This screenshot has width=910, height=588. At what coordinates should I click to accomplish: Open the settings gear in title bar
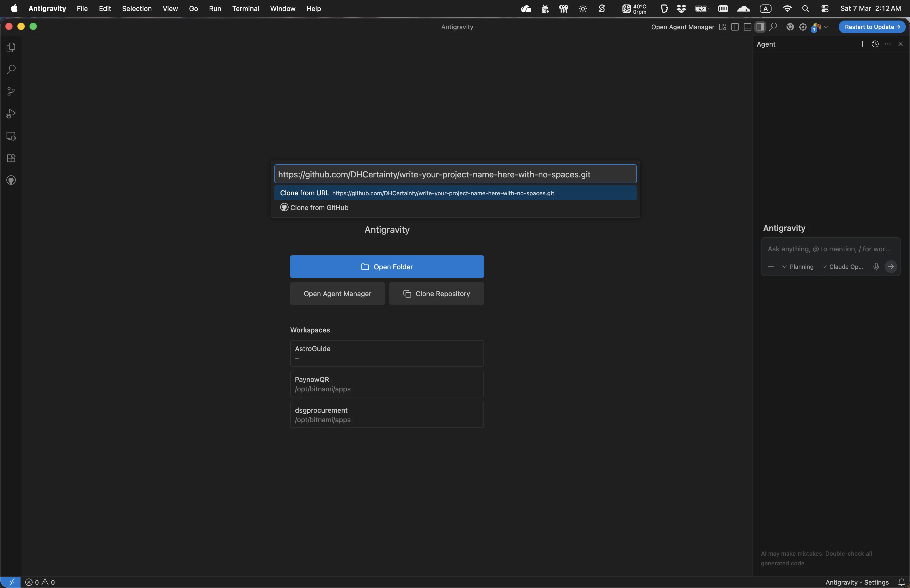[803, 27]
